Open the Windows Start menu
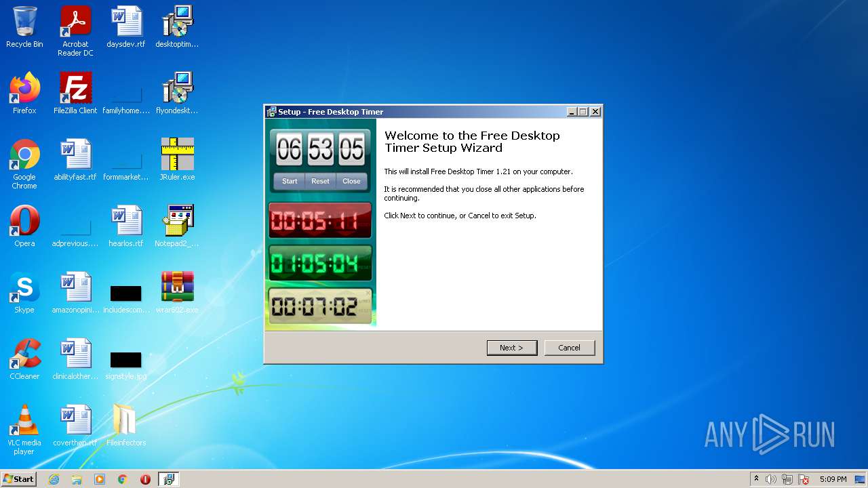Image resolution: width=868 pixels, height=488 pixels. tap(18, 479)
